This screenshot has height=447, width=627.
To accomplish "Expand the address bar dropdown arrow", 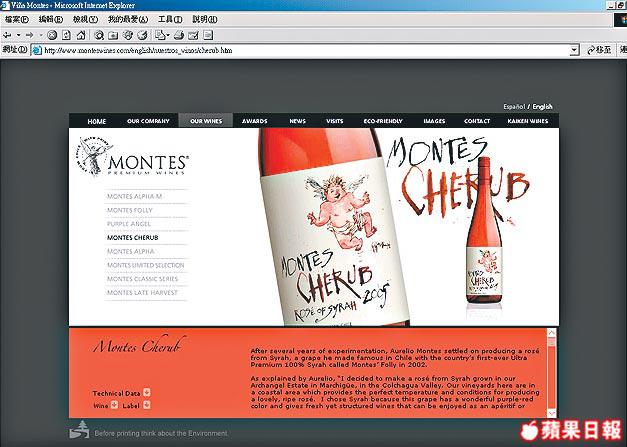I will coord(575,50).
